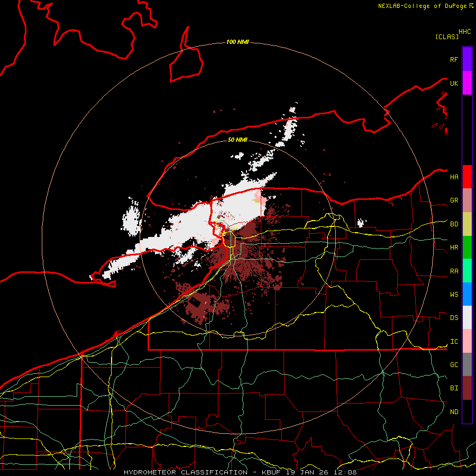Select the GR graupel color swatch
This screenshot has height=476, width=476.
coord(467,200)
